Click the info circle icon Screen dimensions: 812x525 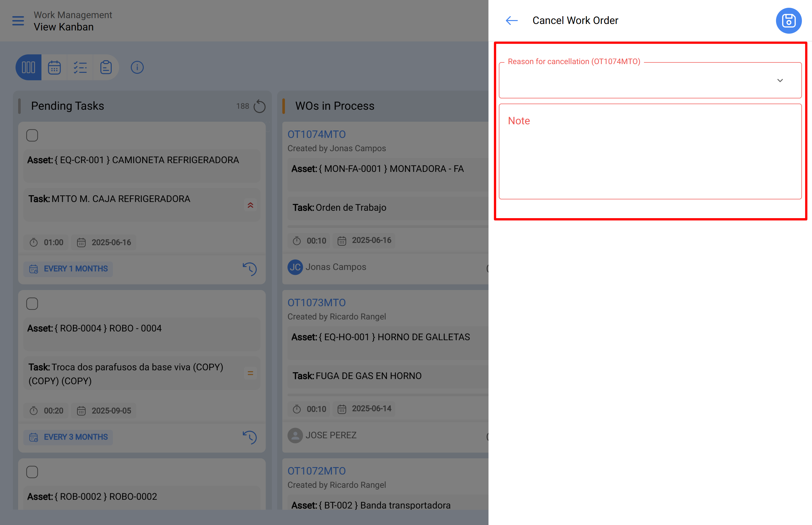pos(137,68)
